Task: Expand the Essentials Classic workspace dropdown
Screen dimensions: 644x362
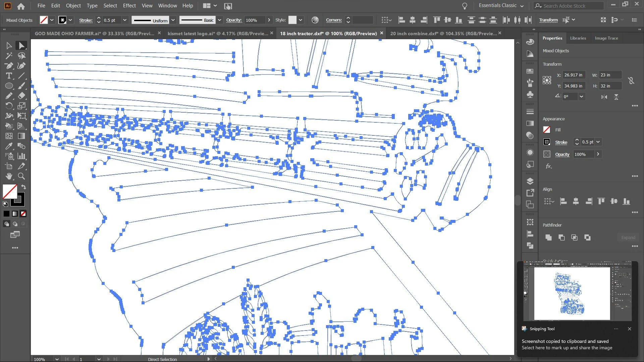Action: (x=522, y=6)
